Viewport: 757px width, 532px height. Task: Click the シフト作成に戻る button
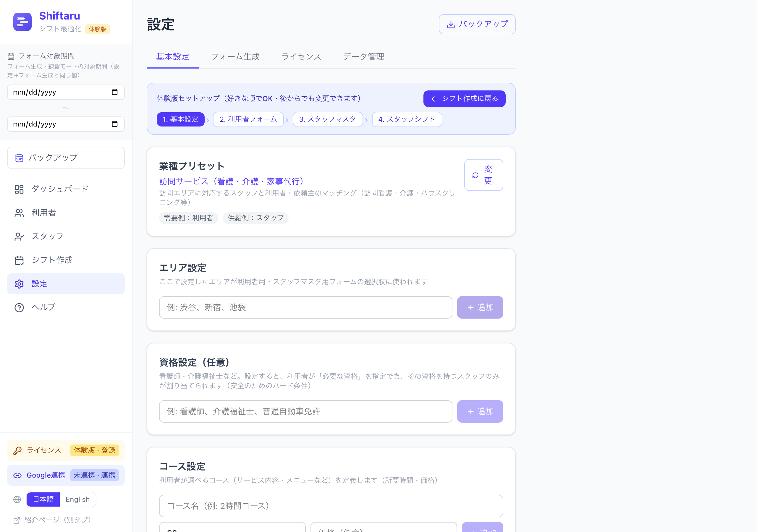coord(464,99)
